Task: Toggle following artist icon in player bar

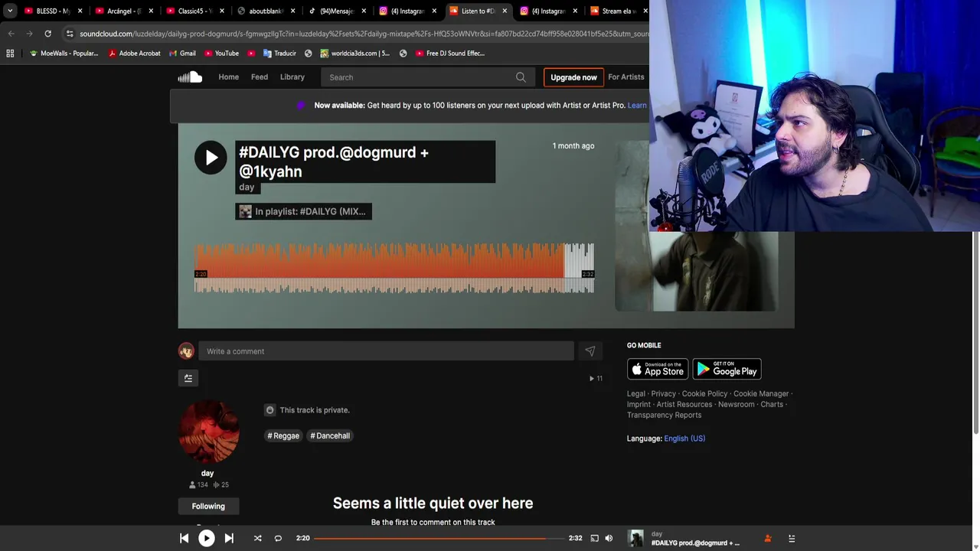Action: point(768,539)
